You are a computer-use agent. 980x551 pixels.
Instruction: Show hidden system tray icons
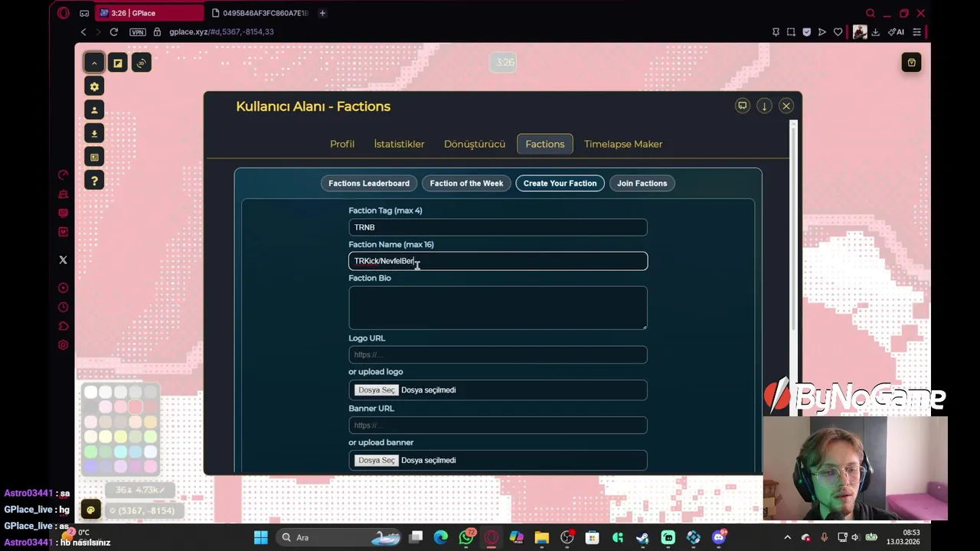pos(787,537)
